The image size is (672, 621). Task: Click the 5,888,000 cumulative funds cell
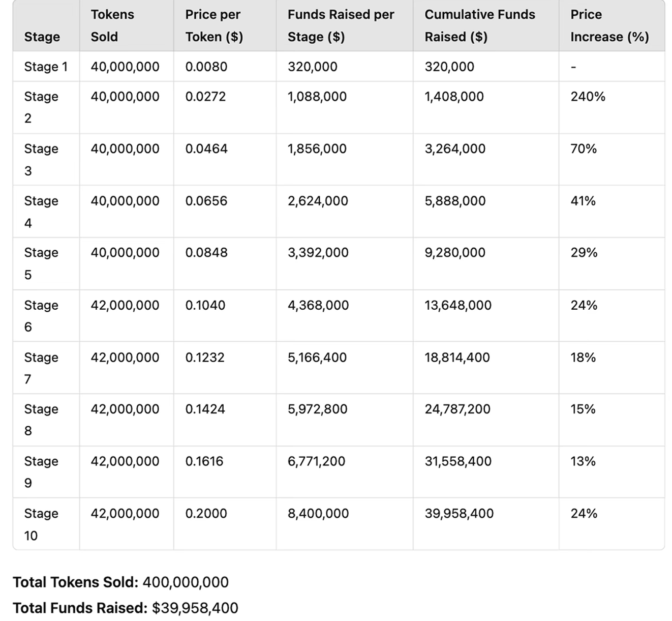[455, 201]
